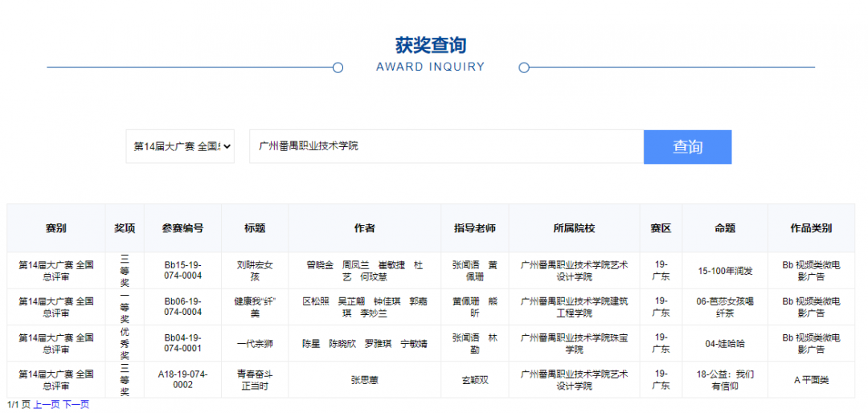The height and width of the screenshot is (413, 868).
Task: Select entry number Bb15-19-074-0004
Action: click(x=182, y=270)
